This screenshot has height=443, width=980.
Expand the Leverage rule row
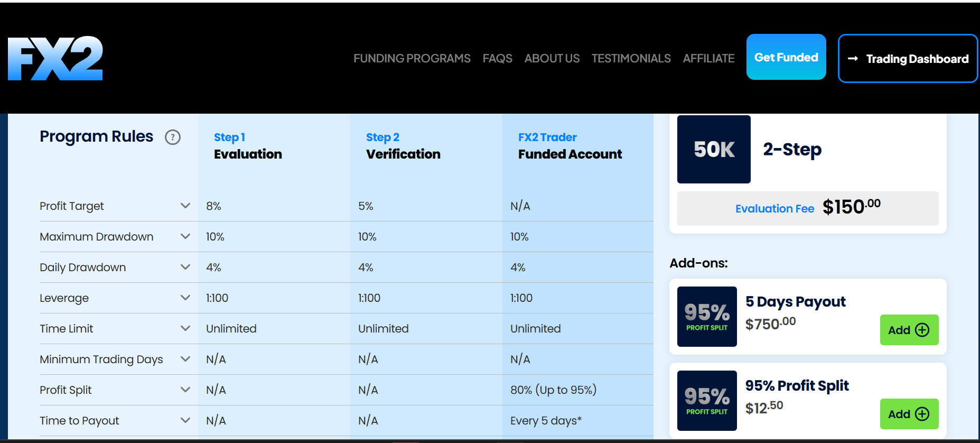185,298
